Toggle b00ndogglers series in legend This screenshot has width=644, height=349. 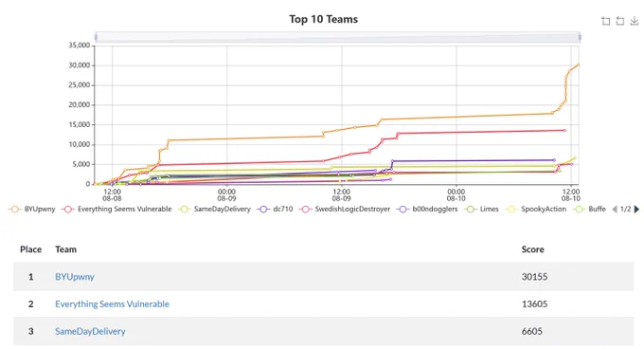click(x=427, y=210)
